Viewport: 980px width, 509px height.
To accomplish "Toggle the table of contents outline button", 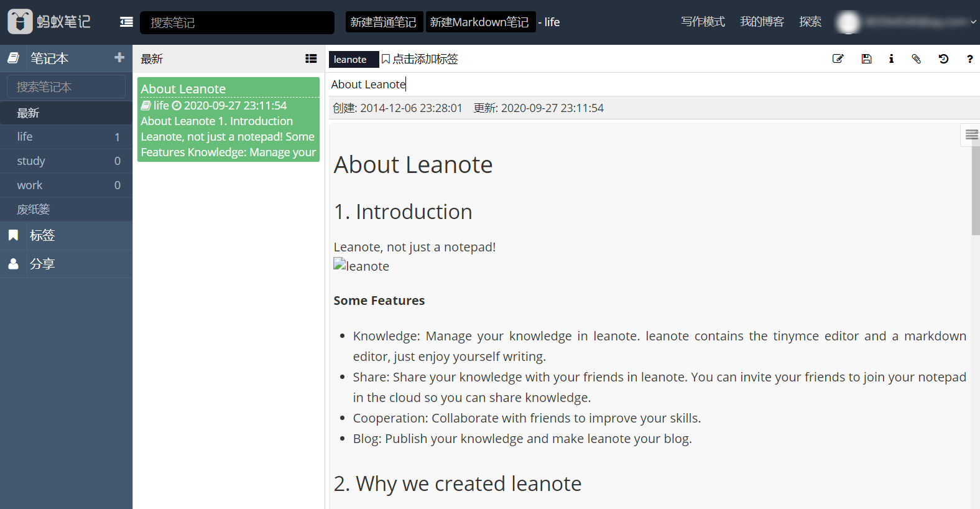I will coord(971,135).
